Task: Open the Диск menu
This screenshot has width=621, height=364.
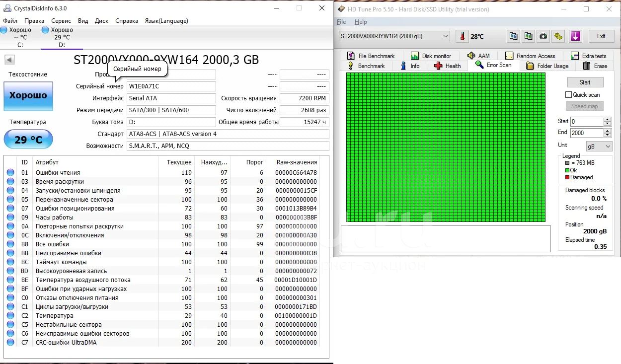Action: click(x=102, y=21)
